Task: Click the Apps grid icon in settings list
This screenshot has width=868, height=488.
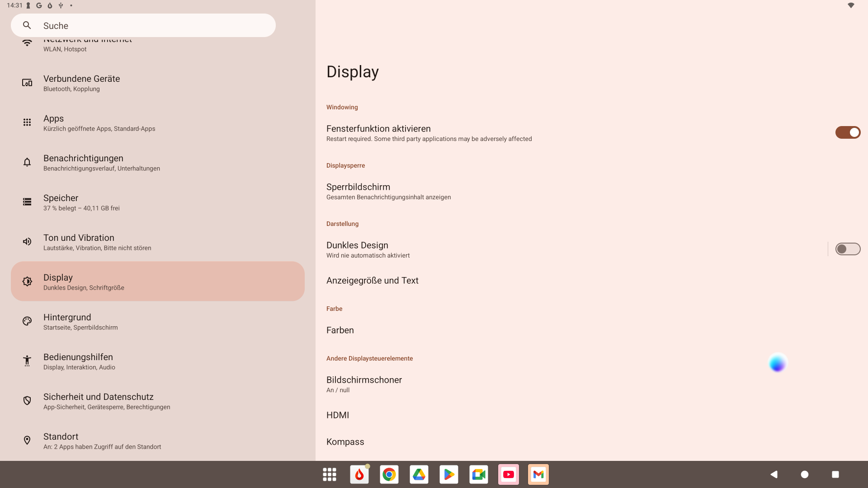Action: [x=27, y=122]
